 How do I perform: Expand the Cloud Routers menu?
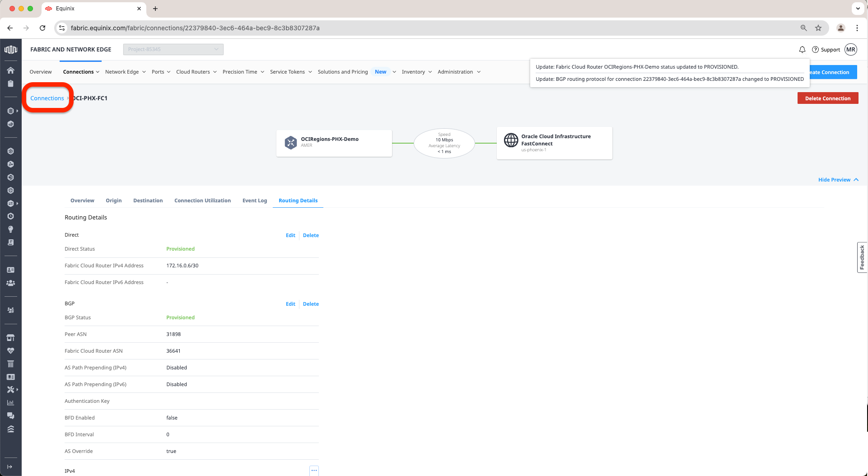[196, 72]
